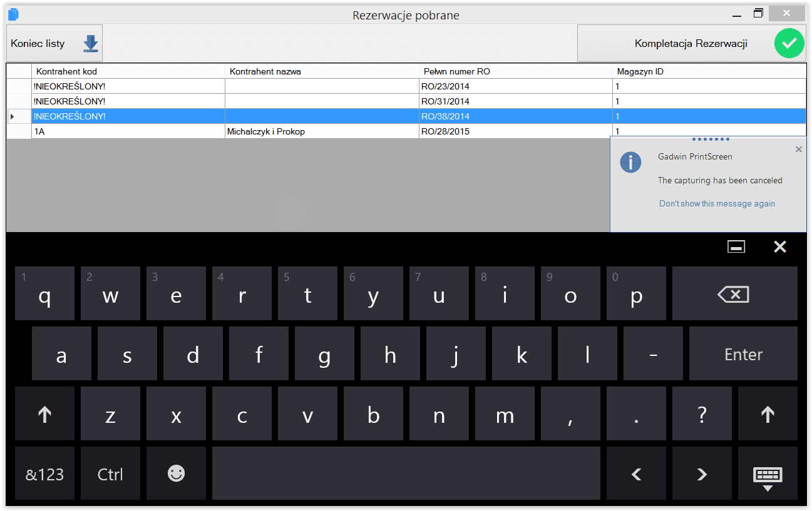Tap the z key
812x511 pixels.
tap(110, 413)
